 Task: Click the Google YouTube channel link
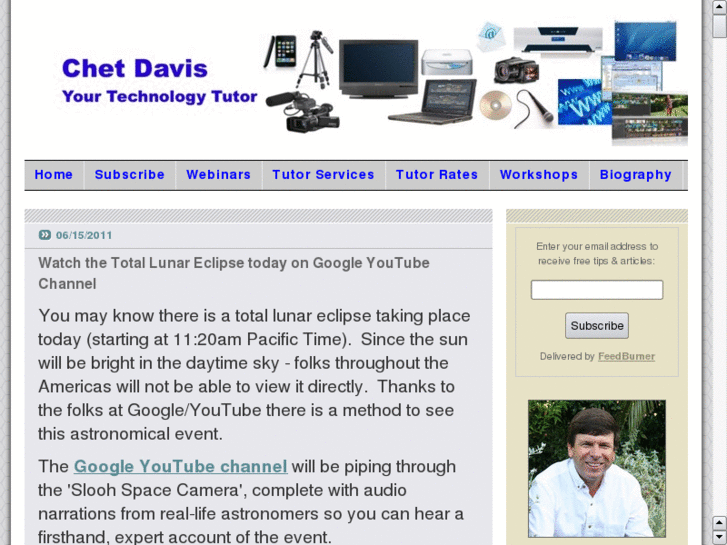(x=180, y=467)
